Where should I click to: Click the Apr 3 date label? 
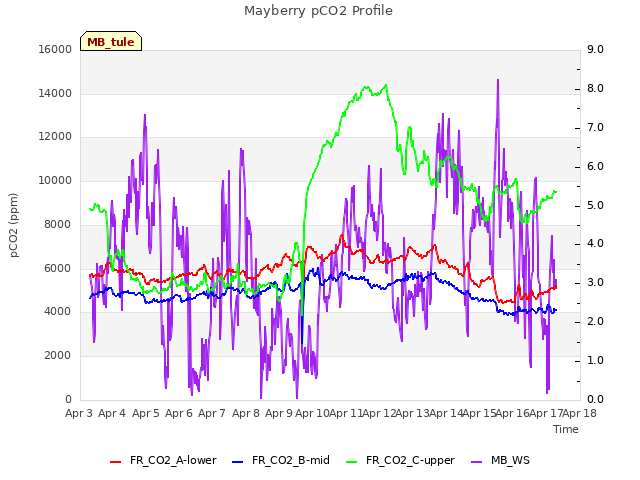pos(79,413)
